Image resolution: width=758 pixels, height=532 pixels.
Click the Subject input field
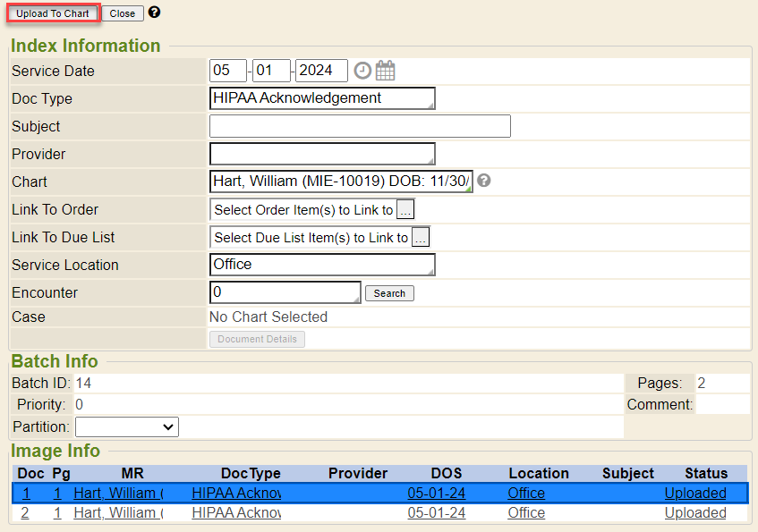tap(360, 126)
